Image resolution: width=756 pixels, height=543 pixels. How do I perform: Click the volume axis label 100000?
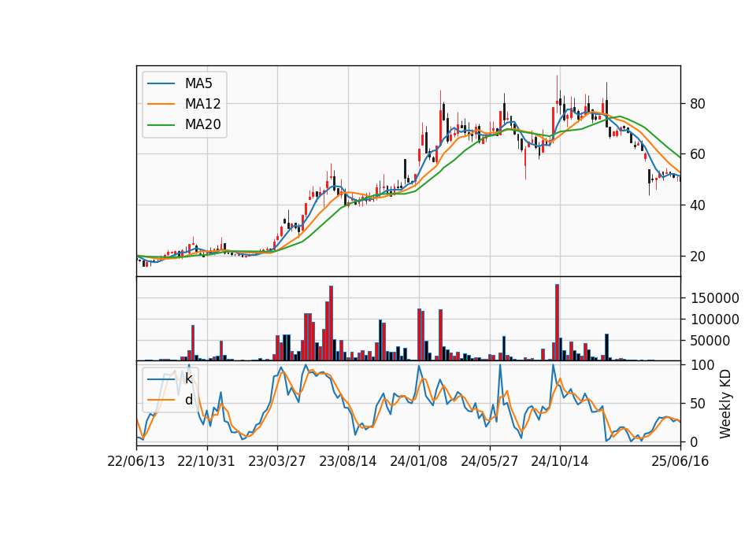click(x=714, y=320)
